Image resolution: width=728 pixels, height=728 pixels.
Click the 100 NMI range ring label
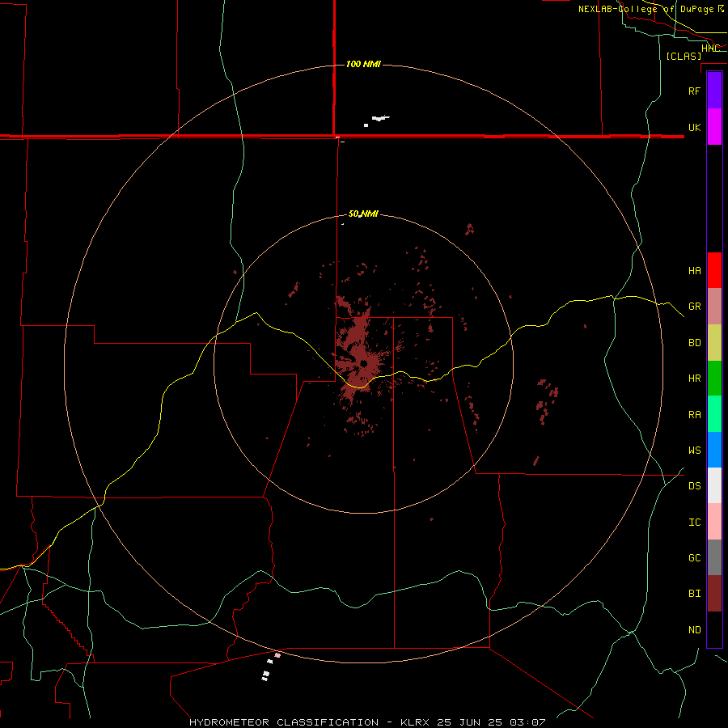pyautogui.click(x=363, y=64)
